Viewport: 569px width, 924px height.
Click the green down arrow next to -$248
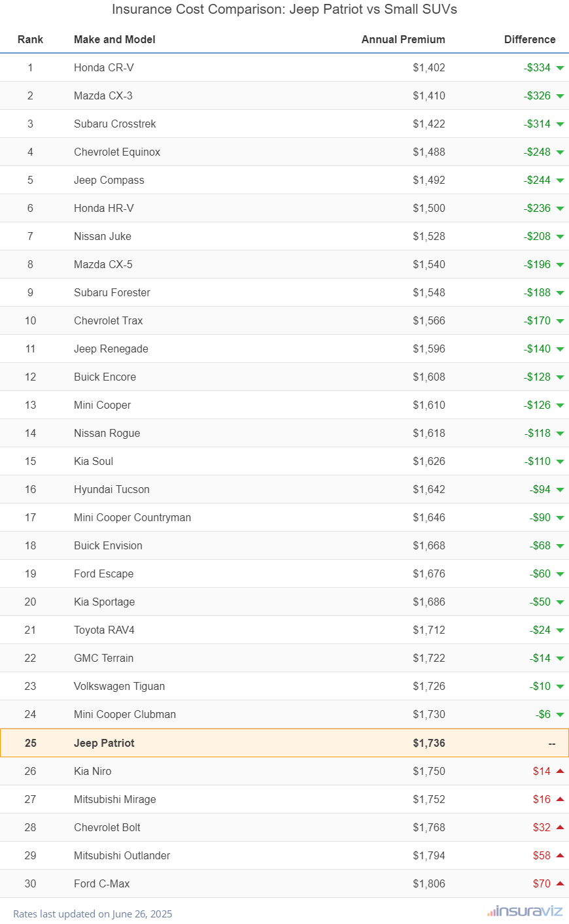(x=560, y=152)
